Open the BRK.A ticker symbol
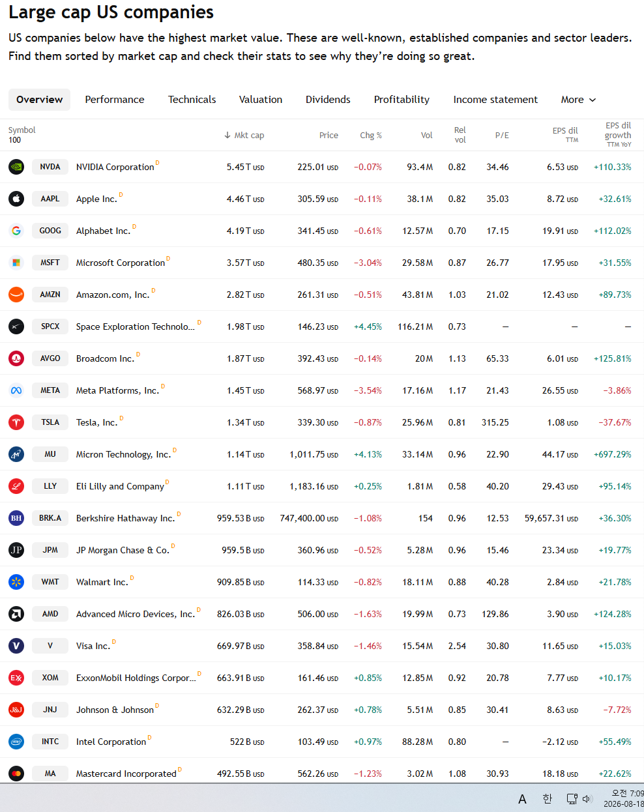Image resolution: width=644 pixels, height=812 pixels. click(x=50, y=518)
